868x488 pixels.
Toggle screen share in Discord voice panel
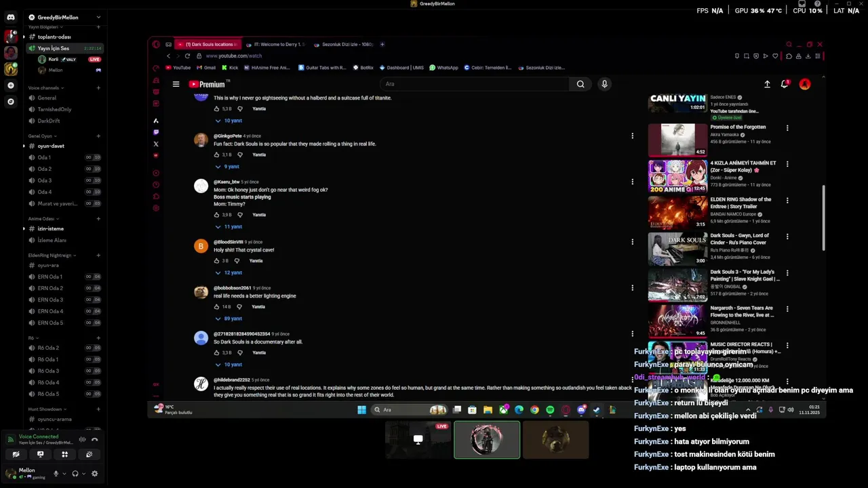pos(40,454)
